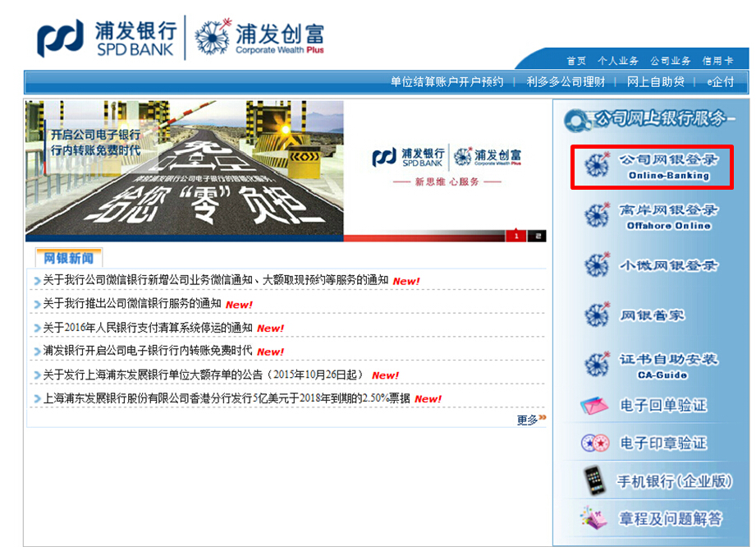Expand news list via 更多 arrow
This screenshot has height=547, width=756.
tap(532, 420)
